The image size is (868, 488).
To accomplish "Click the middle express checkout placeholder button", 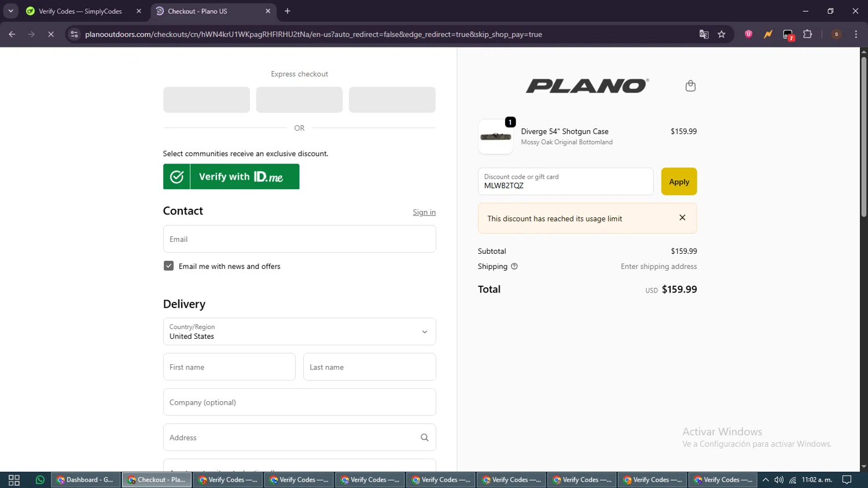I will click(x=299, y=100).
